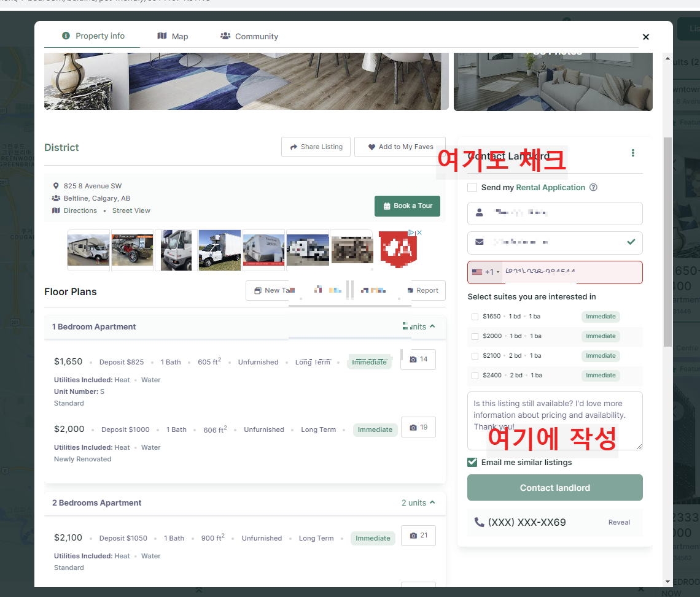Click the message text area
This screenshot has height=597, width=700.
[x=555, y=421]
